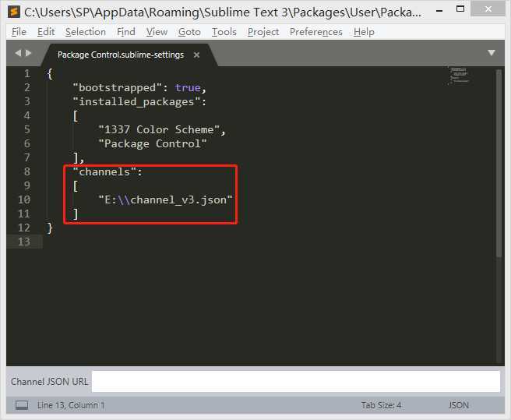Open the Selection menu
The width and height of the screenshot is (511, 420).
point(86,32)
